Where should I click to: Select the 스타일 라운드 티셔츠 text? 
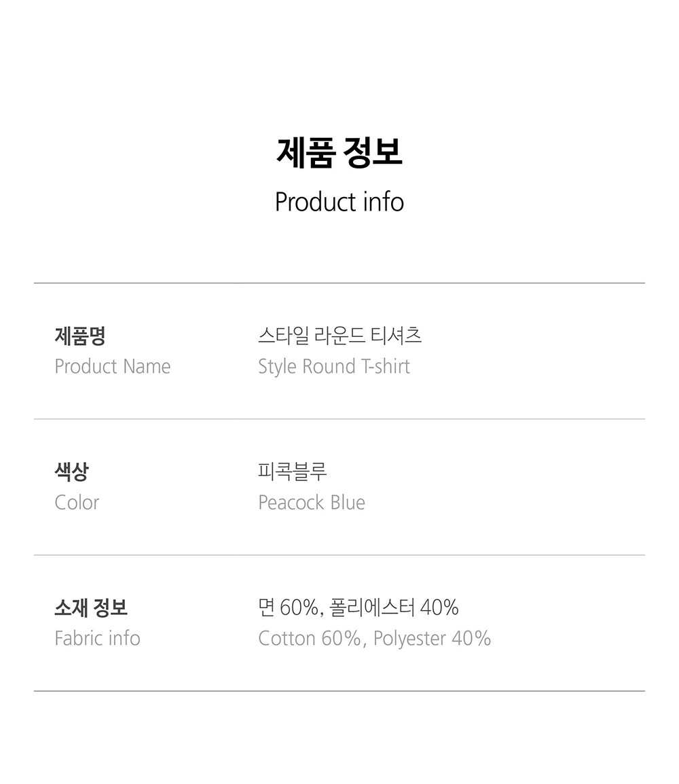point(339,336)
